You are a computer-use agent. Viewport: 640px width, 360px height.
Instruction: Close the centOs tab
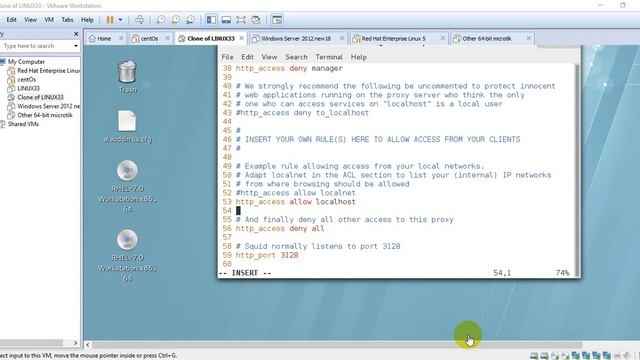(x=167, y=38)
